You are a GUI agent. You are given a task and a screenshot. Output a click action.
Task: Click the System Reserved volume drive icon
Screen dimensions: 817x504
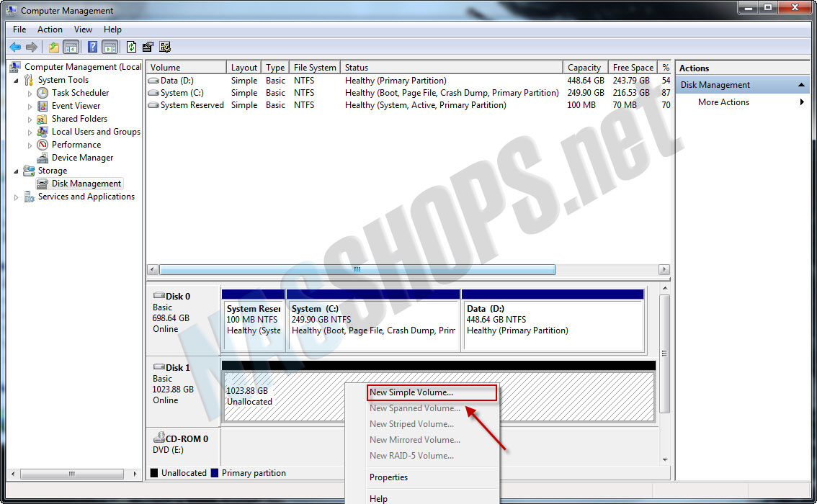[x=153, y=105]
